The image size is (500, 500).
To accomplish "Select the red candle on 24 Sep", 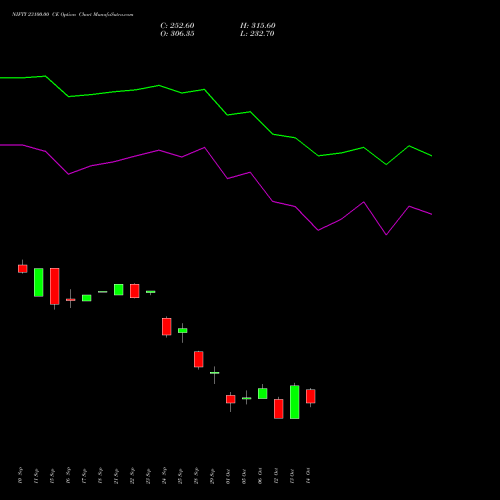I will pos(167,326).
